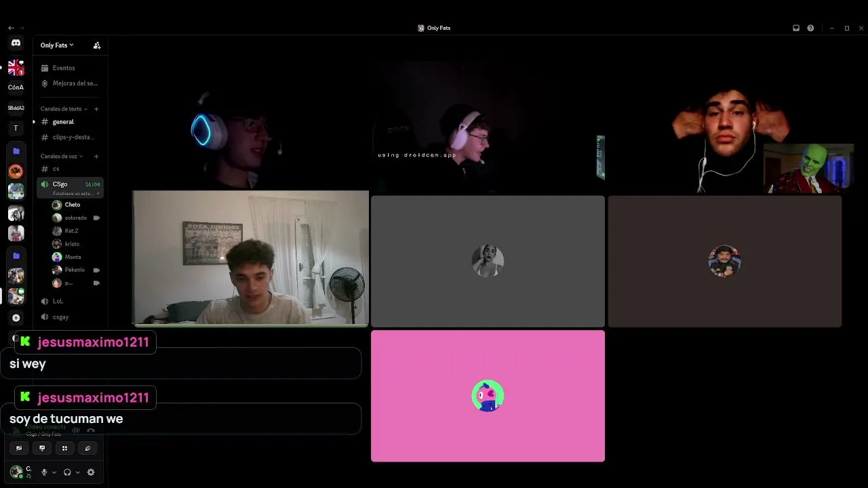Open Discord help icon

(810, 28)
